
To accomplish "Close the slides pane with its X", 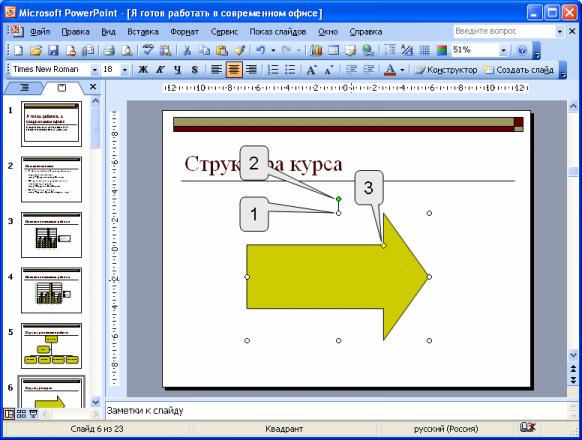I will tap(93, 87).
